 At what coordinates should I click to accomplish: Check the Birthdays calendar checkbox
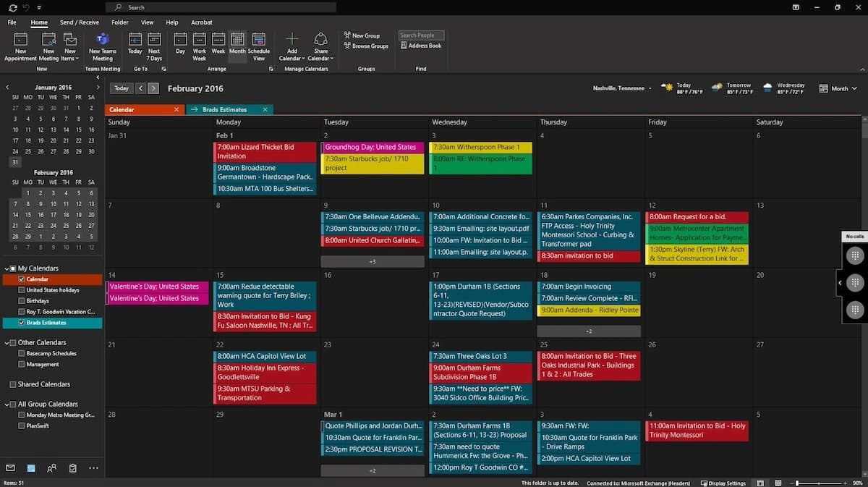point(21,301)
